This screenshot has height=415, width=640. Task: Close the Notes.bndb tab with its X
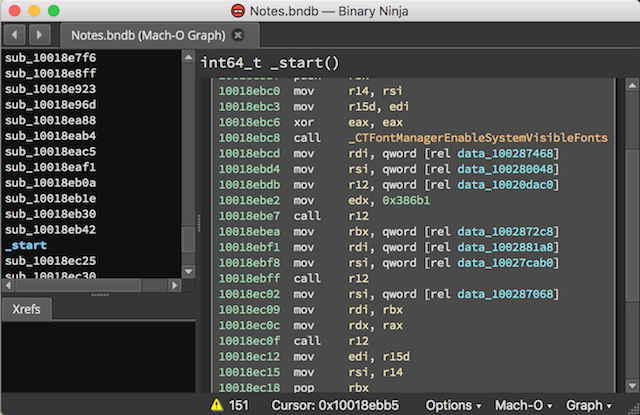[238, 36]
